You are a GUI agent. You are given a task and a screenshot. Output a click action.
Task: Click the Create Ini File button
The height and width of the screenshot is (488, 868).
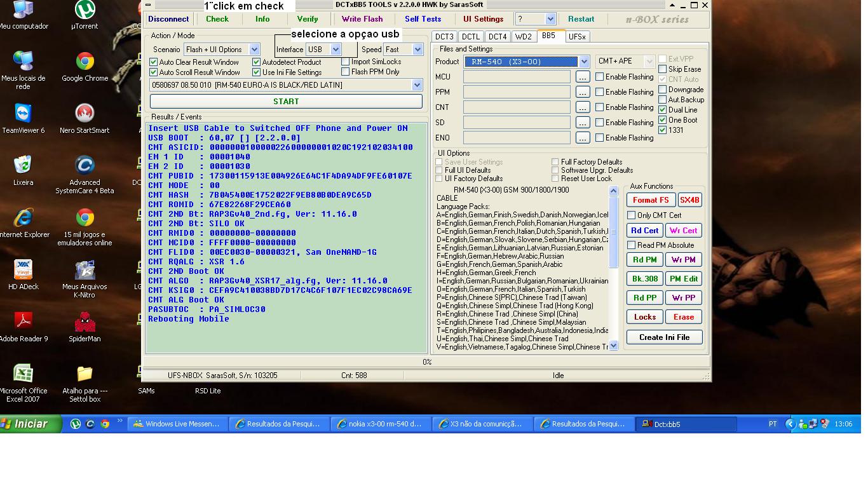click(664, 337)
